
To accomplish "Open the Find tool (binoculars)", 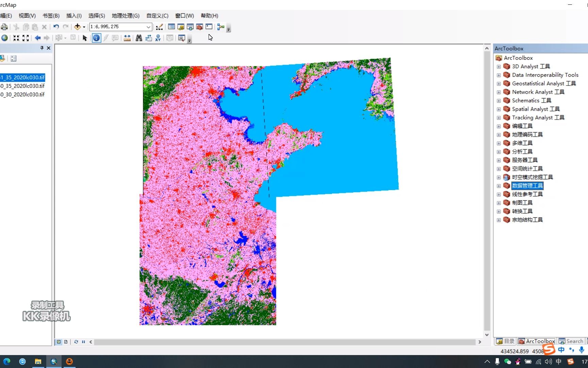I will pyautogui.click(x=139, y=38).
